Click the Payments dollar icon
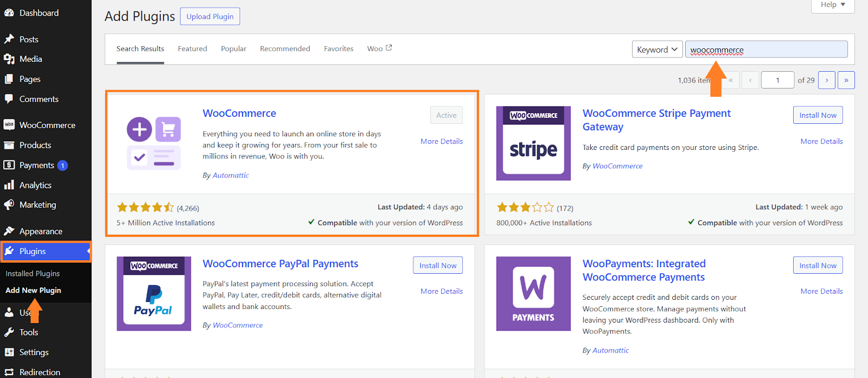Image resolution: width=868 pixels, height=378 pixels. click(x=9, y=165)
